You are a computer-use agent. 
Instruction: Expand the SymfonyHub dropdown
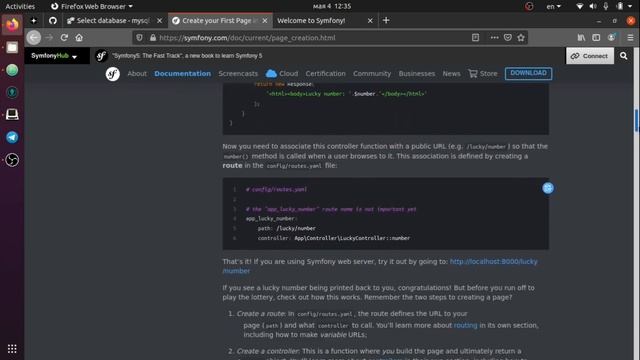[x=57, y=56]
